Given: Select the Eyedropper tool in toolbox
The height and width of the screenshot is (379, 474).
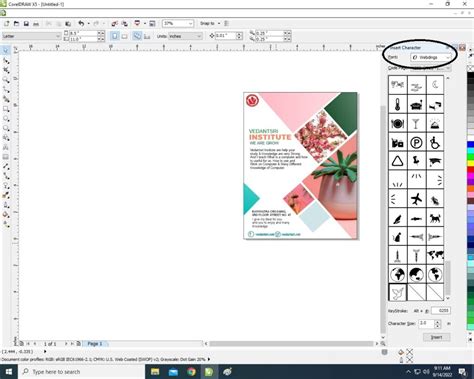Looking at the screenshot, I should coord(6,195).
